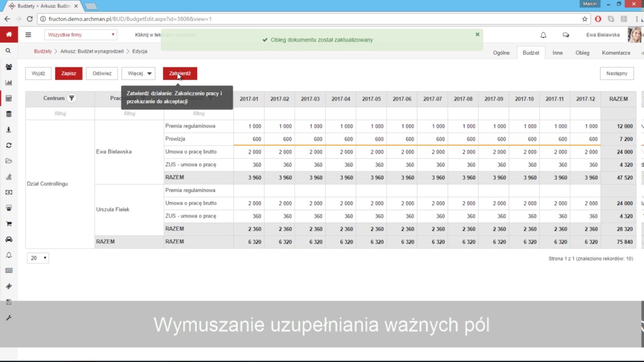Click the Opera extension icon

tap(598, 19)
